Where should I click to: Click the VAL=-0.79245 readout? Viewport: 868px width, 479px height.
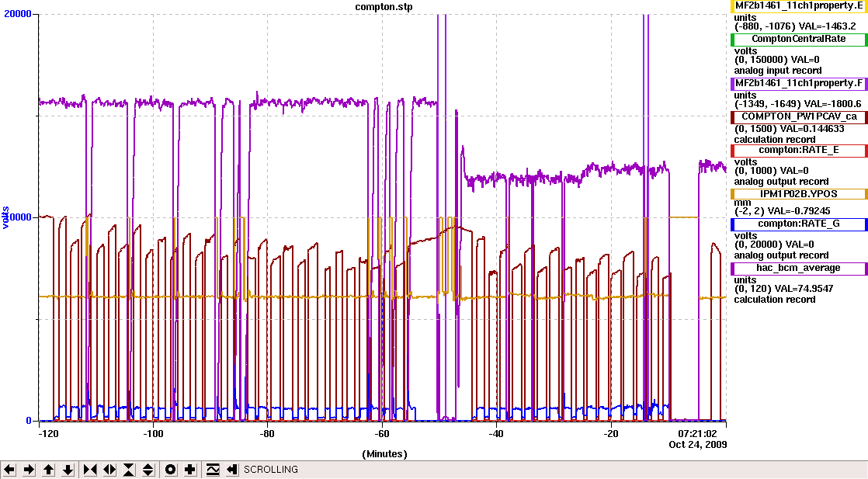pos(800,211)
